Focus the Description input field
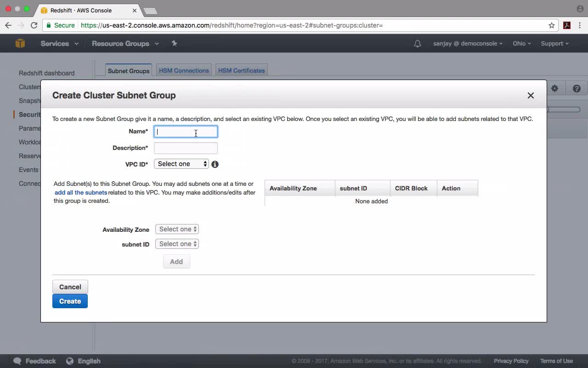 click(186, 148)
